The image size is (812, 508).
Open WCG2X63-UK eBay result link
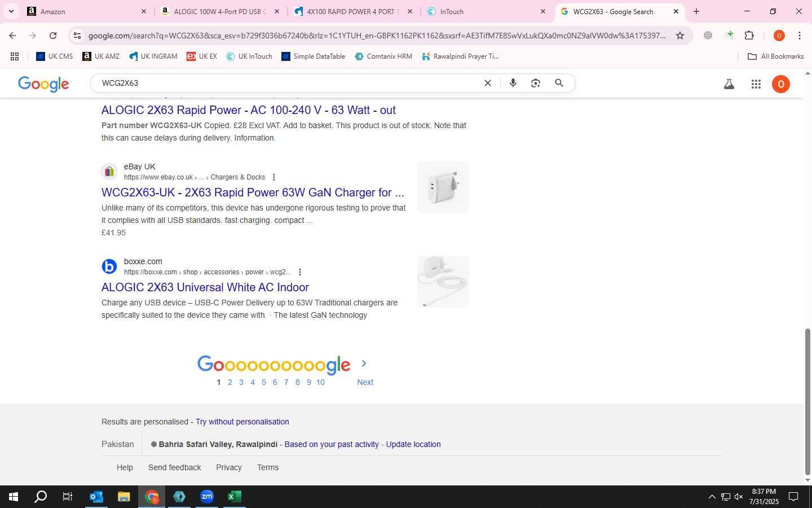pyautogui.click(x=253, y=192)
